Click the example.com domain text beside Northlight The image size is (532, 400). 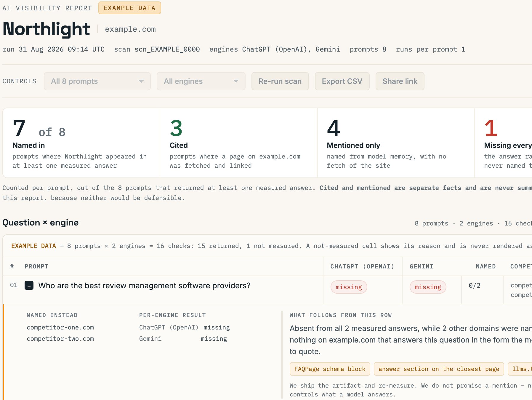coord(130,29)
